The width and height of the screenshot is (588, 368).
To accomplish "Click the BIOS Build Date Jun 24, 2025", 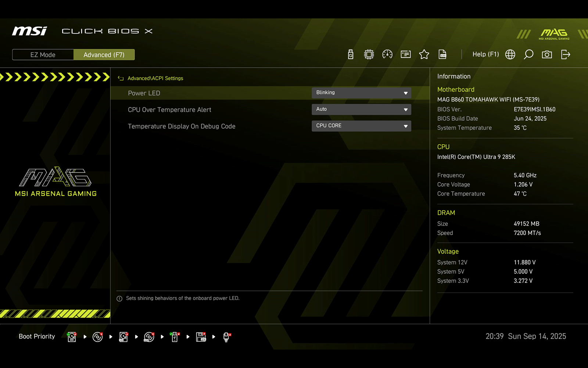I will point(530,118).
